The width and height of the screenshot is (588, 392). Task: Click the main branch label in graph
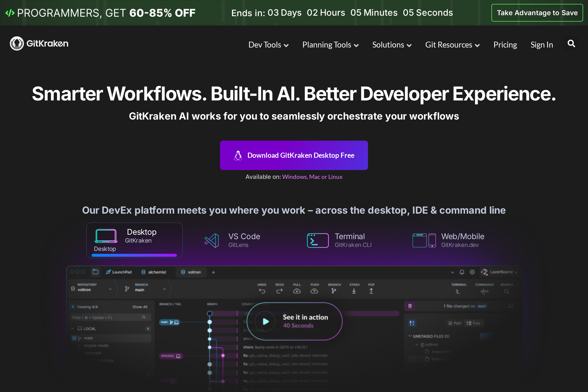coord(170,322)
